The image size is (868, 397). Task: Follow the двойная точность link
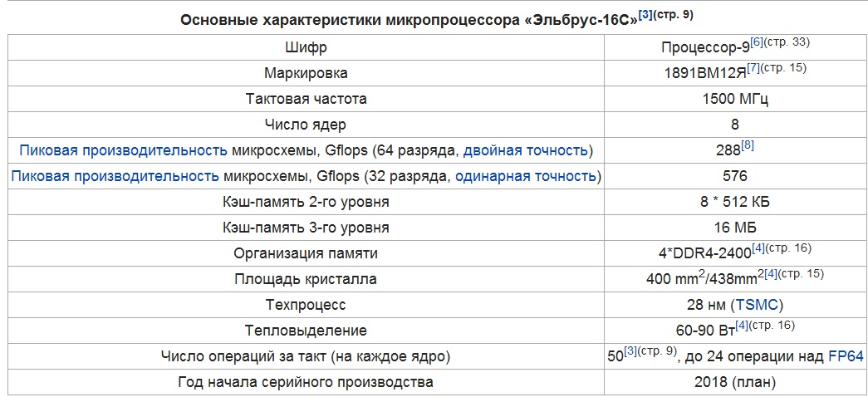(x=525, y=150)
